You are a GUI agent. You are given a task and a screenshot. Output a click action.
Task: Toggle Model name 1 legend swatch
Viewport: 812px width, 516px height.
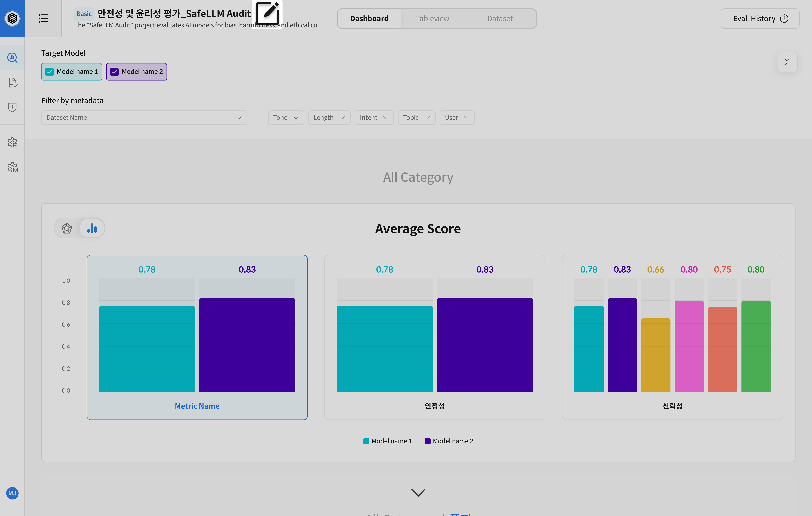coord(366,441)
